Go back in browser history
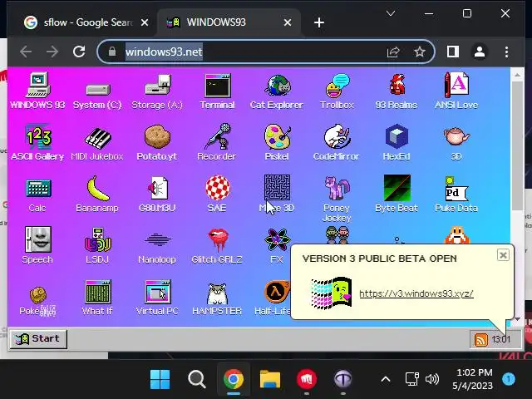Image resolution: width=532 pixels, height=399 pixels. [26, 52]
